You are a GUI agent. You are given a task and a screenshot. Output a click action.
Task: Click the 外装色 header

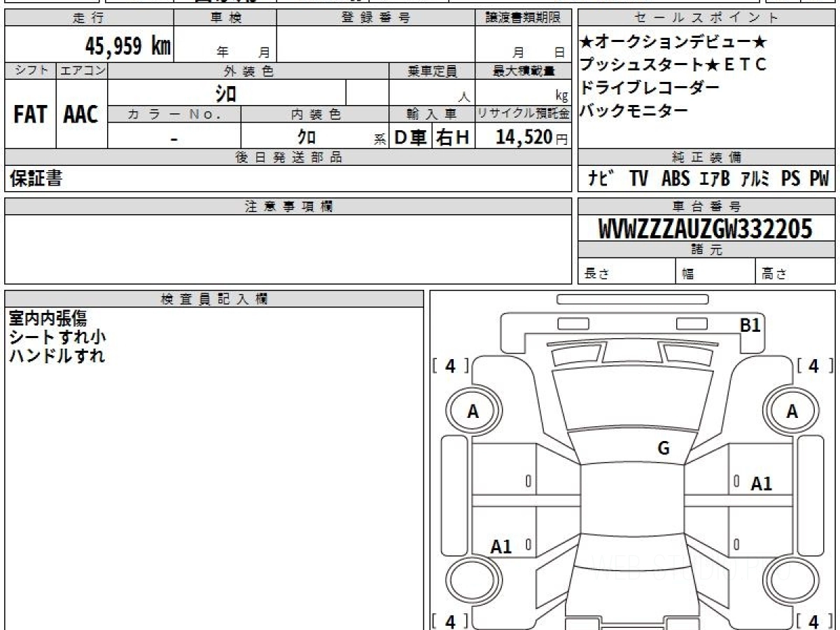(x=248, y=71)
